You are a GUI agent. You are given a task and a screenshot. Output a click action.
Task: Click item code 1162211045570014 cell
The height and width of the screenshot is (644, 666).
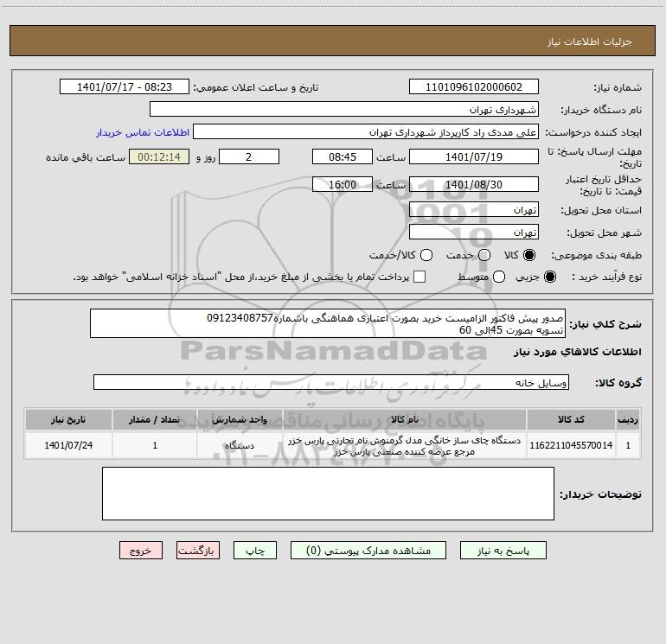coord(571,445)
